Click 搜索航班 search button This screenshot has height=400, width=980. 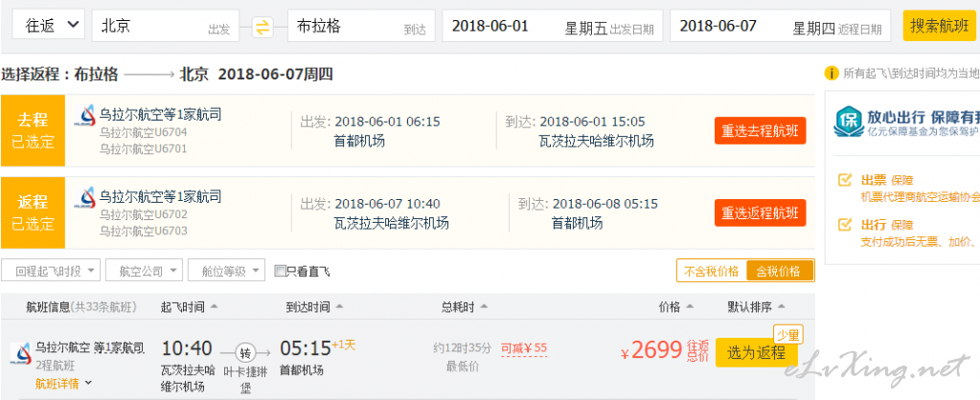click(940, 26)
